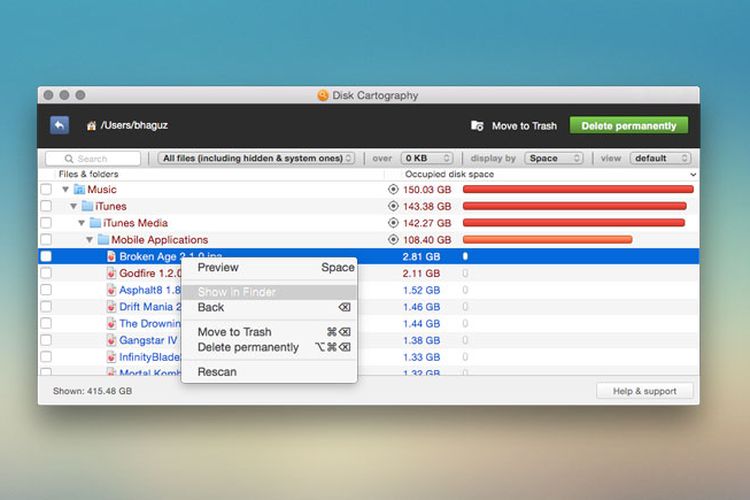The width and height of the screenshot is (750, 500).
Task: Select the Gangstar IV file name
Action: pos(148,340)
